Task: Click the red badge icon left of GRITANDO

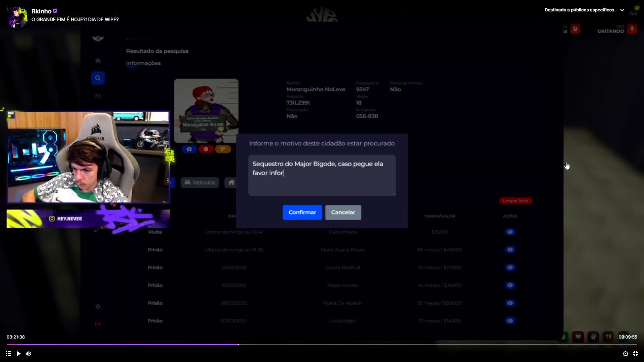Action: click(575, 29)
